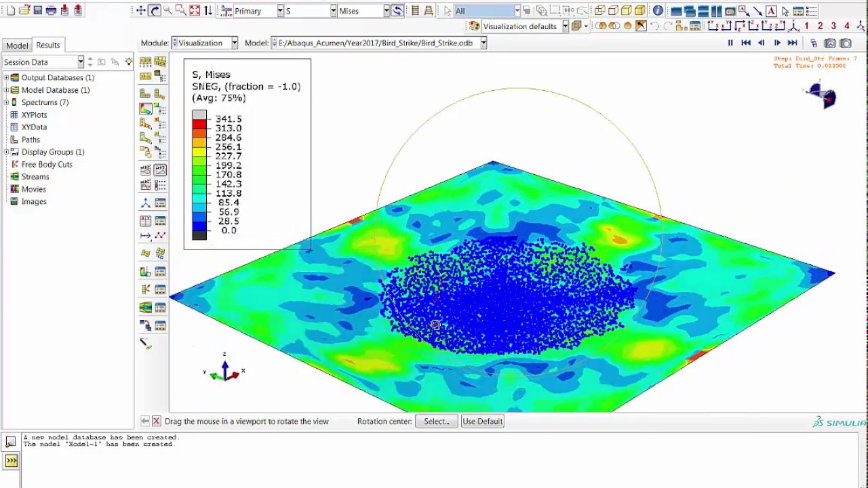Switch to shaded render style
Viewport: 868px width, 488px height.
(x=640, y=11)
